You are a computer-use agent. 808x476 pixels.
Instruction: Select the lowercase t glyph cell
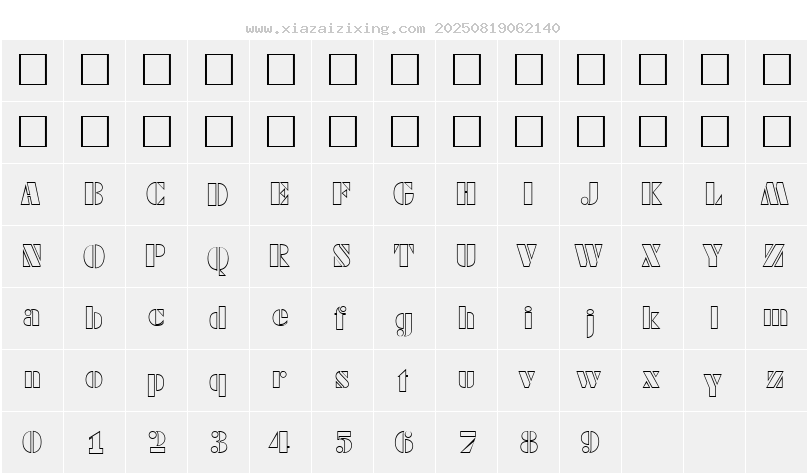point(404,381)
